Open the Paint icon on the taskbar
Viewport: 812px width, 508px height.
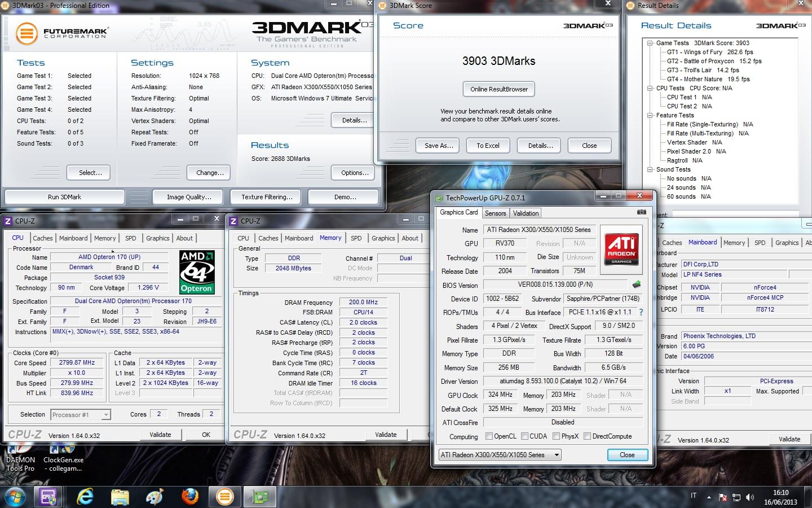[154, 497]
